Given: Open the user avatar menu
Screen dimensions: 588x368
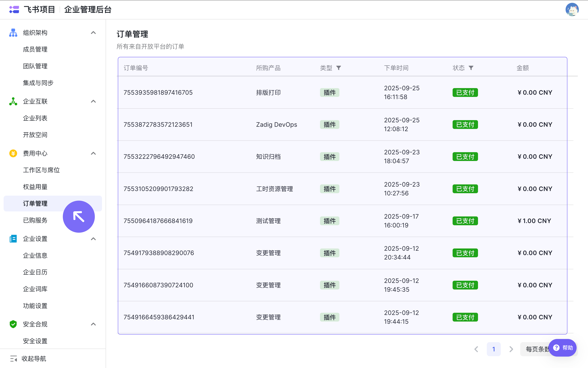Looking at the screenshot, I should 572,10.
